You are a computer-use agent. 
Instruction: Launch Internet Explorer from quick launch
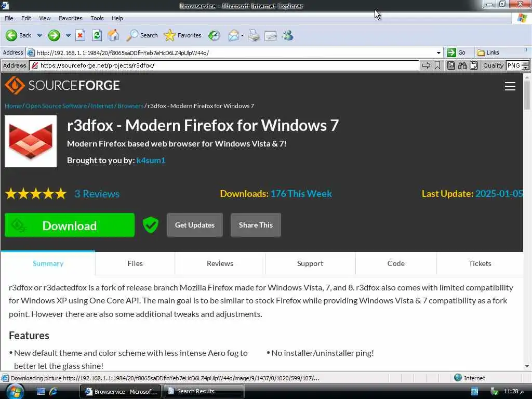(x=54, y=392)
